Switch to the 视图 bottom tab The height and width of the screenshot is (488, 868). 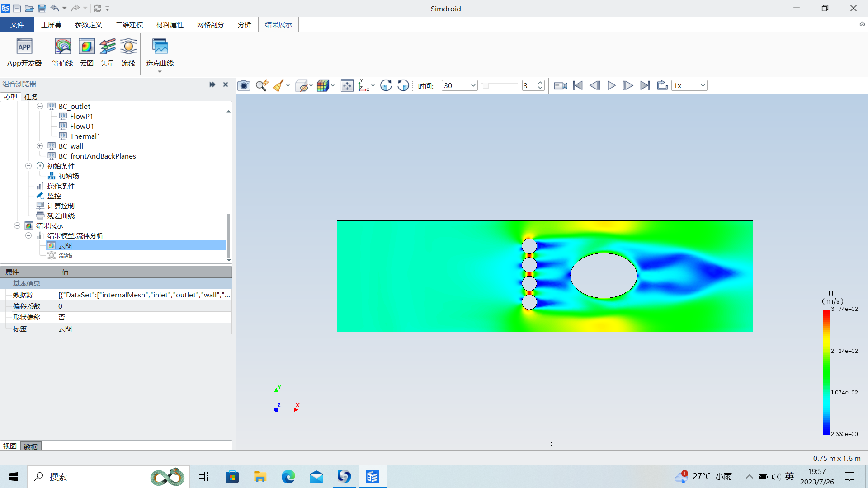coord(10,446)
